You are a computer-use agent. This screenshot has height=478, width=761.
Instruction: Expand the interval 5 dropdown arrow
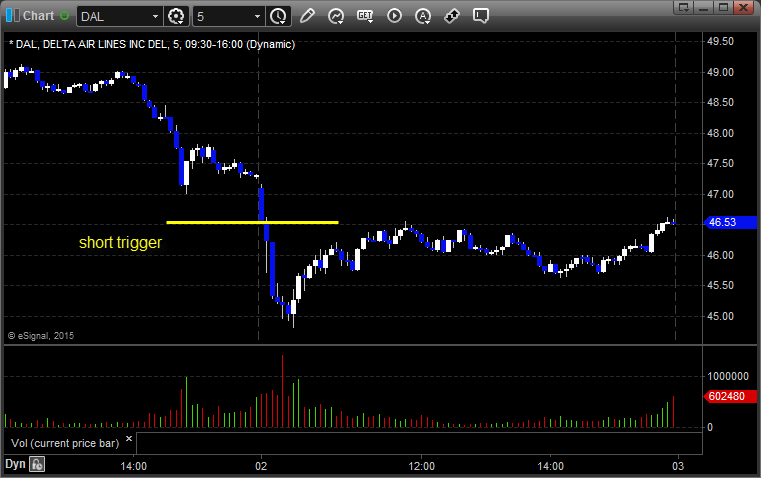[x=258, y=16]
